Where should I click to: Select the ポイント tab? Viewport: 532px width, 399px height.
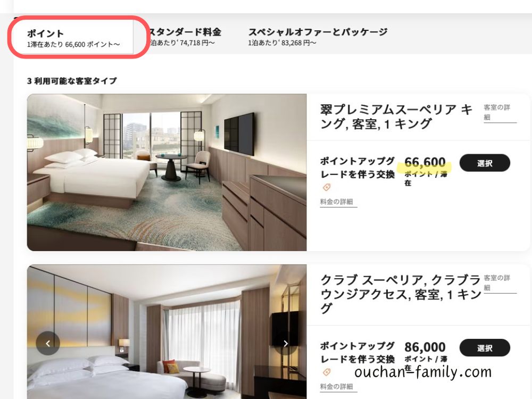73,37
